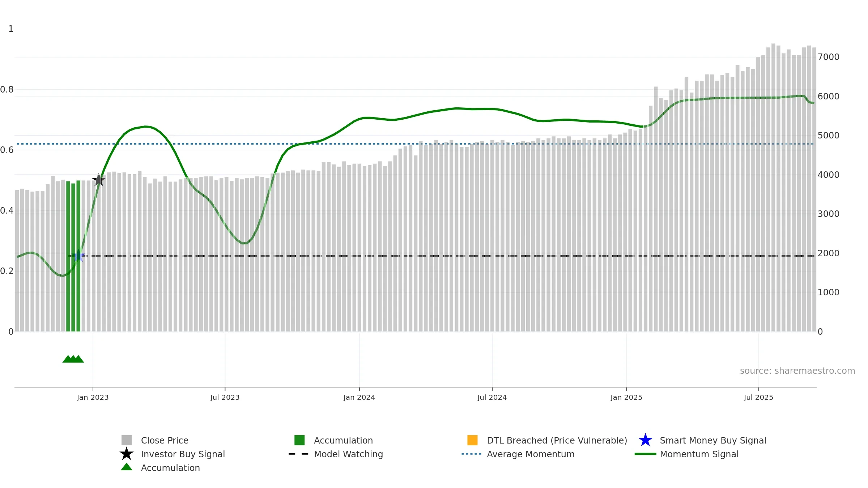Click the dashed Model Watching legend line

tap(298, 454)
